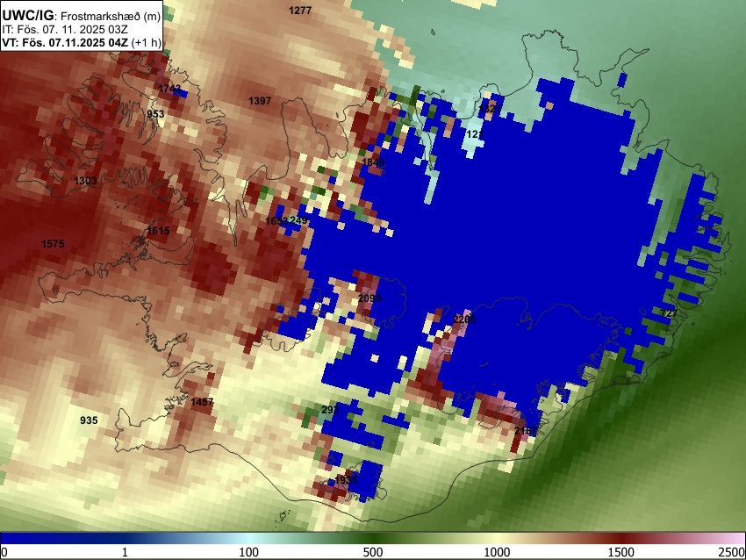
Task: Click the map value 1303
Action: tap(85, 180)
